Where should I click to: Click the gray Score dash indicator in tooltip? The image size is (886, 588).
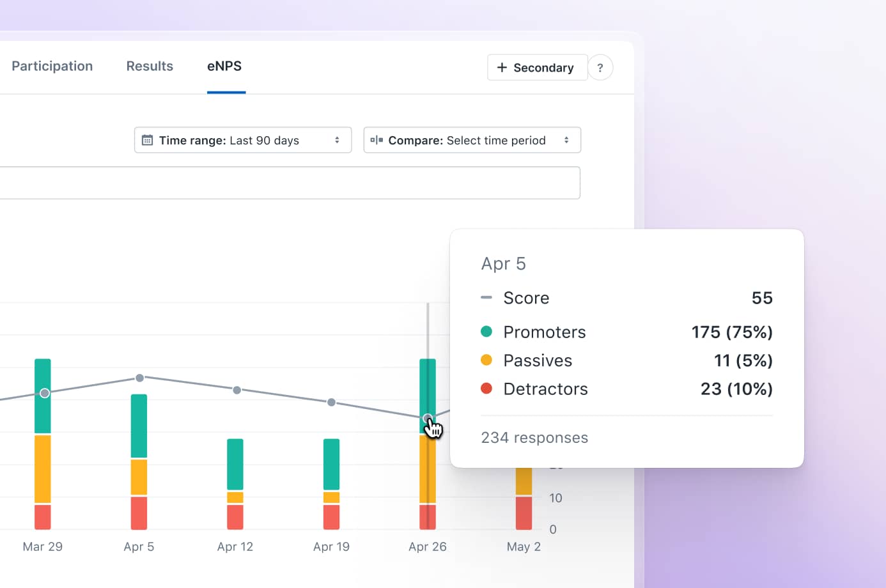[486, 297]
